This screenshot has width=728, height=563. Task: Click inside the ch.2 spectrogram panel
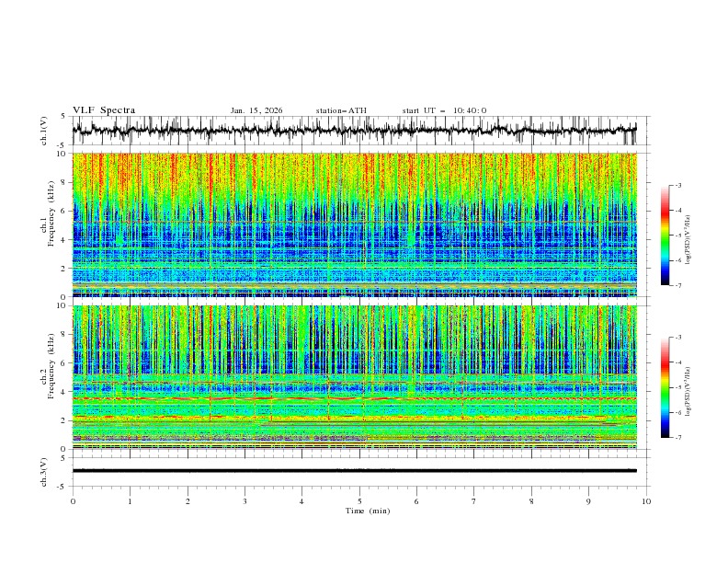(x=354, y=377)
